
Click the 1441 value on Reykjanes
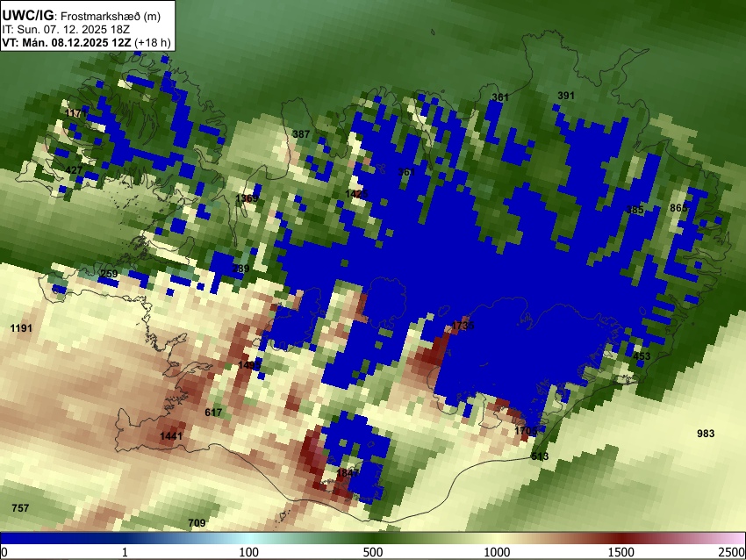coord(171,436)
